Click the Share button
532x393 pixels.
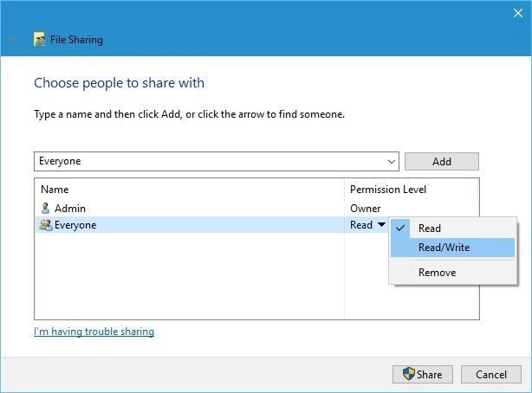(x=422, y=374)
